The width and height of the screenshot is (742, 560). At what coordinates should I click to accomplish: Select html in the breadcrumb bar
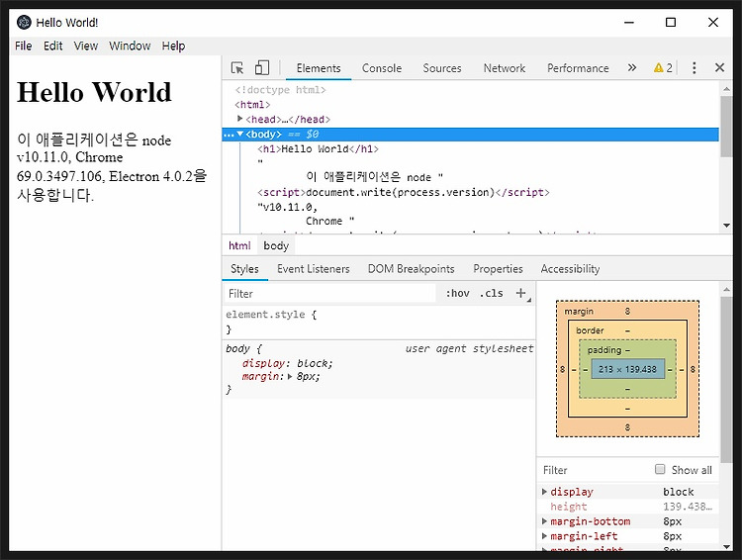pos(239,245)
